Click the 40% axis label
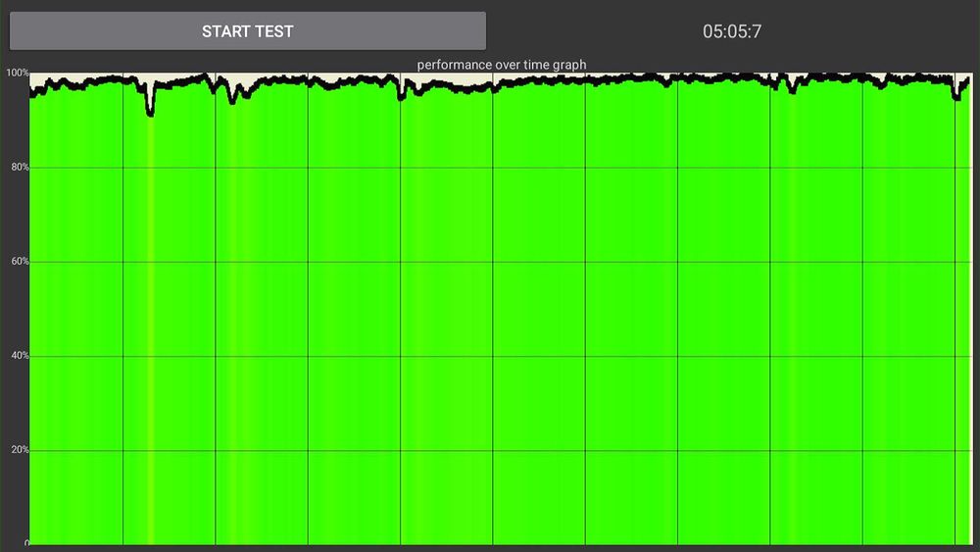 tap(20, 355)
